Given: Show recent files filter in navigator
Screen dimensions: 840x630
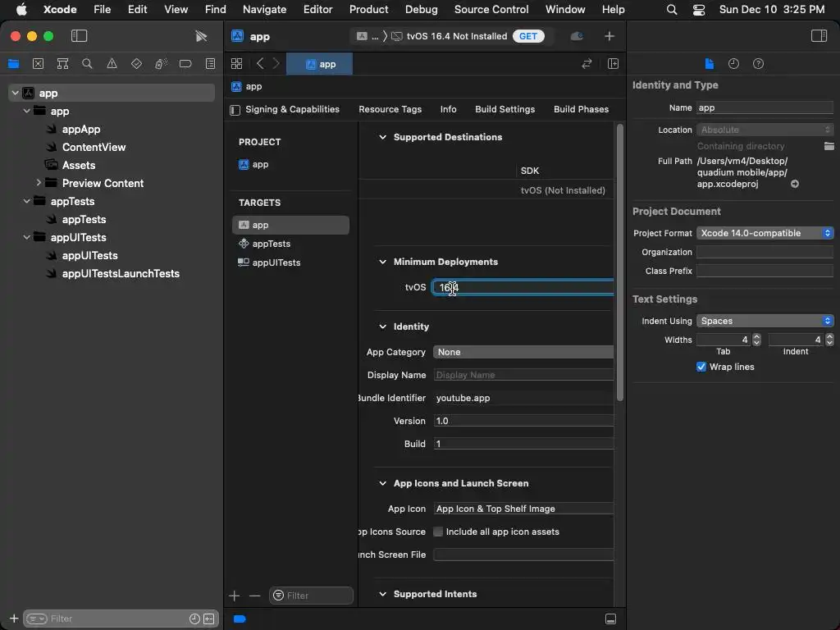Looking at the screenshot, I should pyautogui.click(x=194, y=619).
